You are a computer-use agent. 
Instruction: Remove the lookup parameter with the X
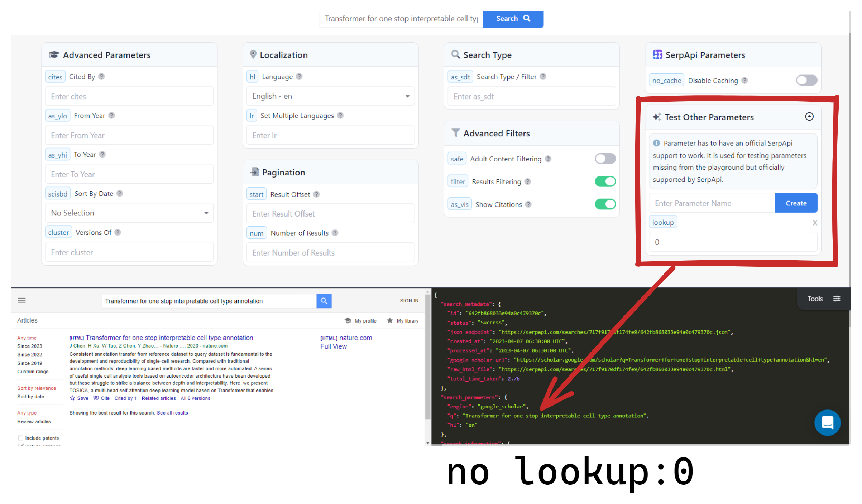(x=815, y=222)
